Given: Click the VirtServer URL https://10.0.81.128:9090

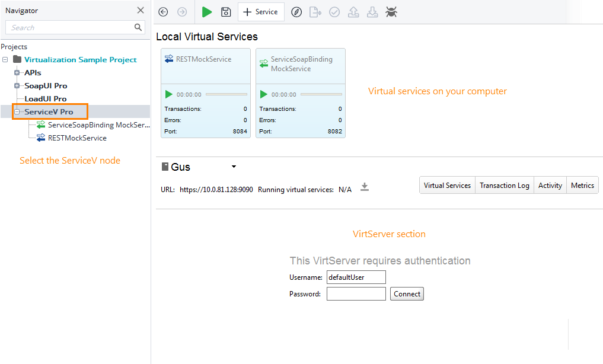Looking at the screenshot, I should [x=216, y=190].
